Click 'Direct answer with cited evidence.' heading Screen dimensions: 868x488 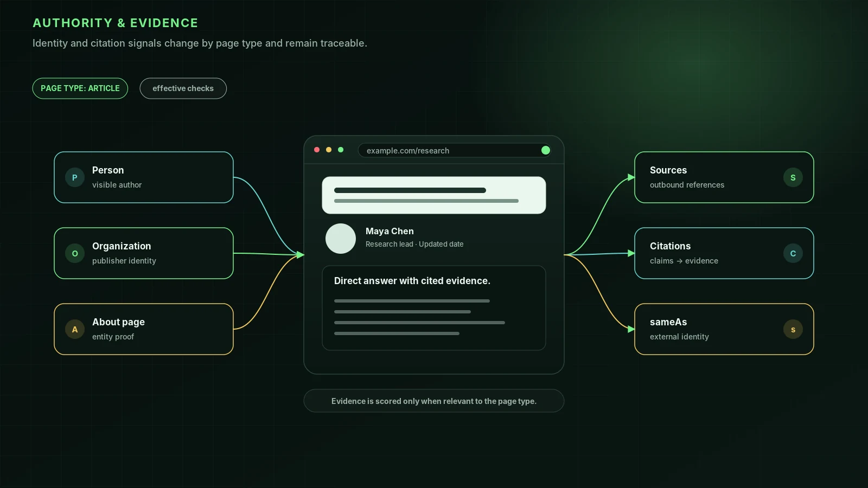[x=412, y=281]
